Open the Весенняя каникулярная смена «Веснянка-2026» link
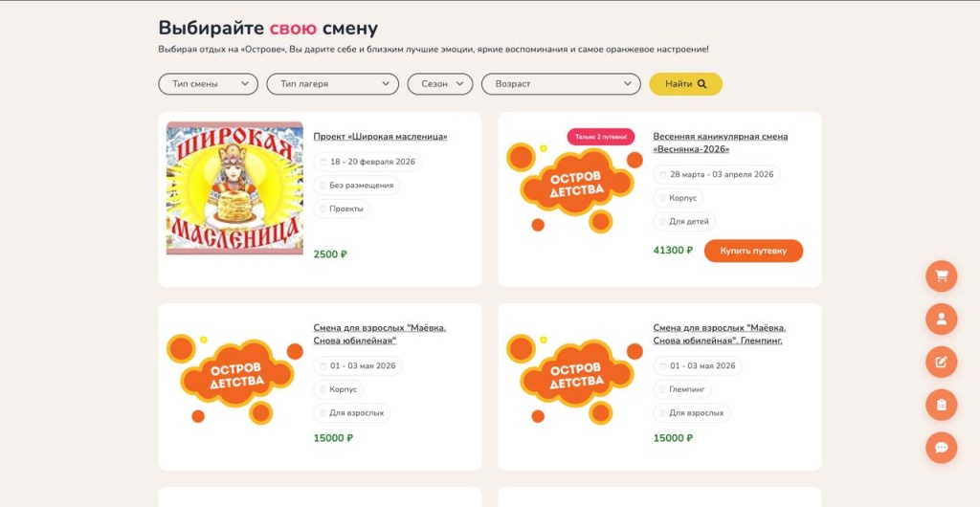The height and width of the screenshot is (507, 980). tap(720, 143)
